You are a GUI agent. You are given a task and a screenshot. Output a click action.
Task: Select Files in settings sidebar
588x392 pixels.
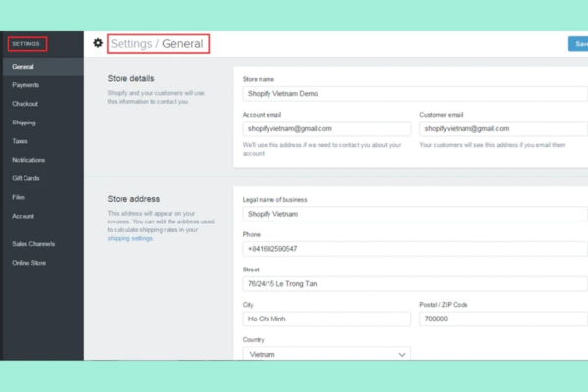pos(19,197)
